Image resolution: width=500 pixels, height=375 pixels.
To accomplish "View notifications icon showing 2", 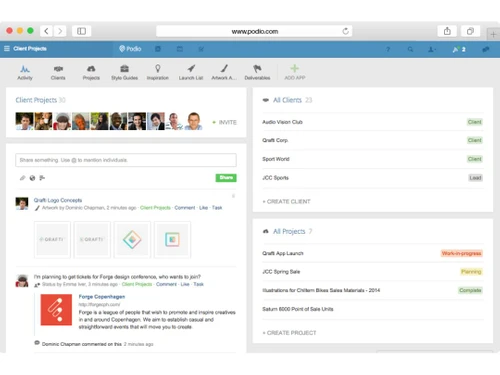I will tap(459, 49).
